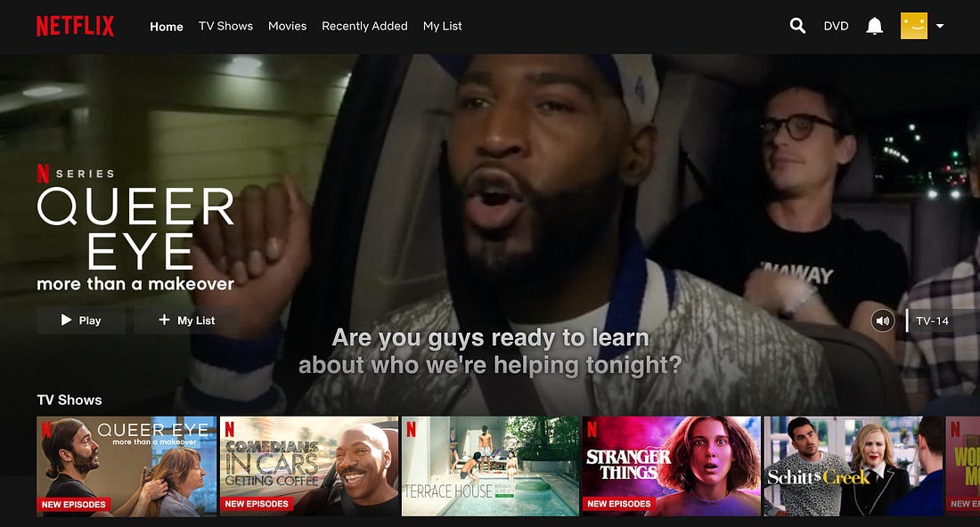The image size is (980, 527).
Task: Open My List in top navigation
Action: click(x=443, y=26)
